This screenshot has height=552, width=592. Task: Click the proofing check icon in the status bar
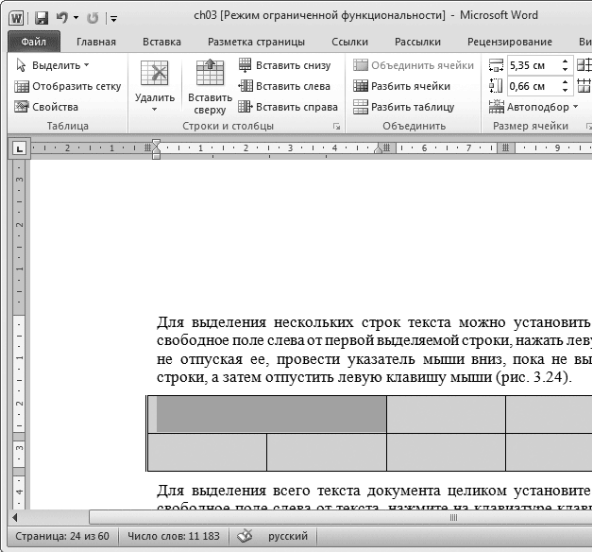(245, 536)
